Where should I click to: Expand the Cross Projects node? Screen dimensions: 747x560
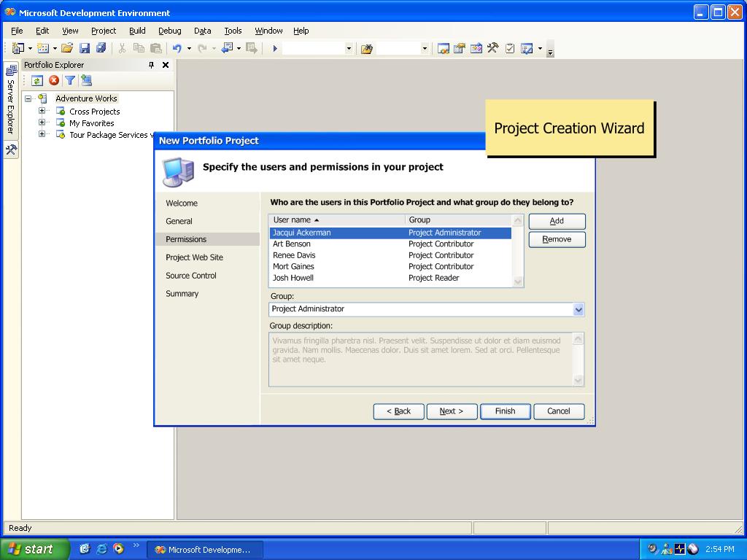coord(42,111)
